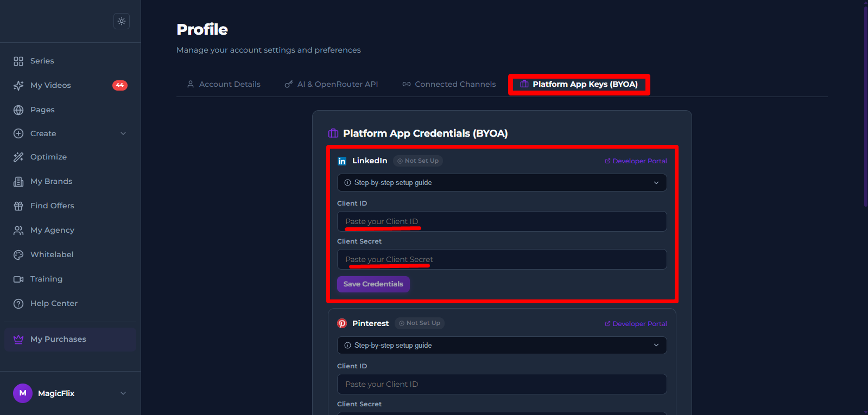Screen dimensions: 868x415
Task: Click the Pinterest Not Set Up status badge
Action: click(420, 323)
